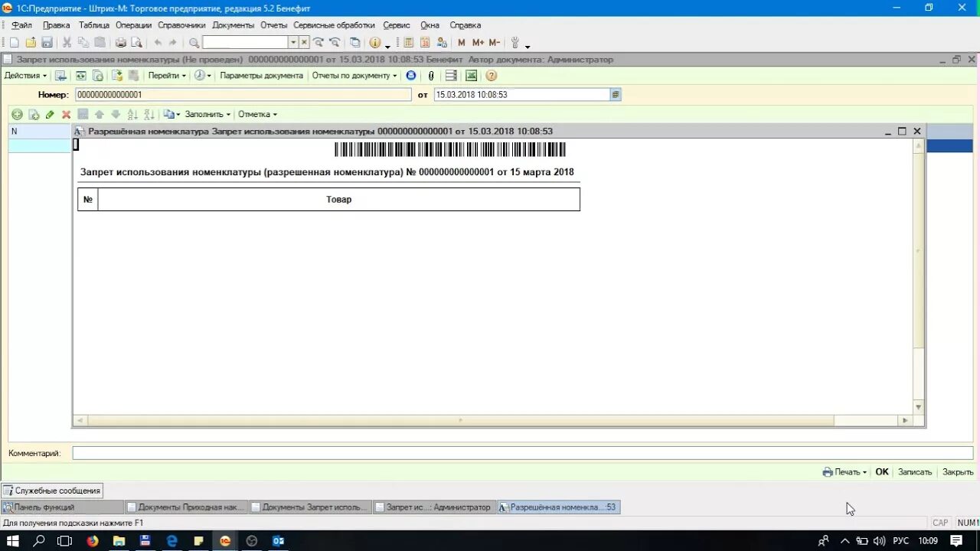Open the Операции menu
This screenshot has height=551, width=980.
click(134, 25)
